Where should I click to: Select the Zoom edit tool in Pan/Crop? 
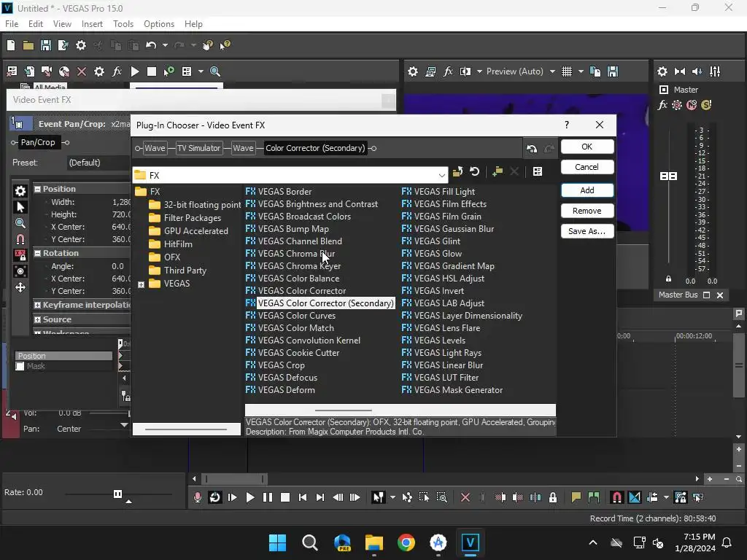tap(20, 223)
